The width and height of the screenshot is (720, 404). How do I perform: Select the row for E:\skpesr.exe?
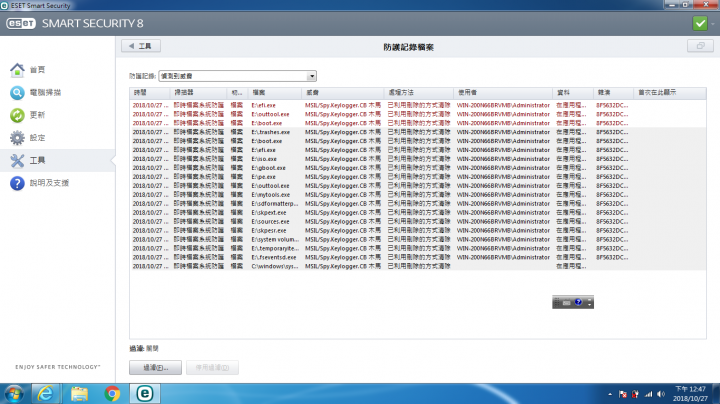coord(418,230)
